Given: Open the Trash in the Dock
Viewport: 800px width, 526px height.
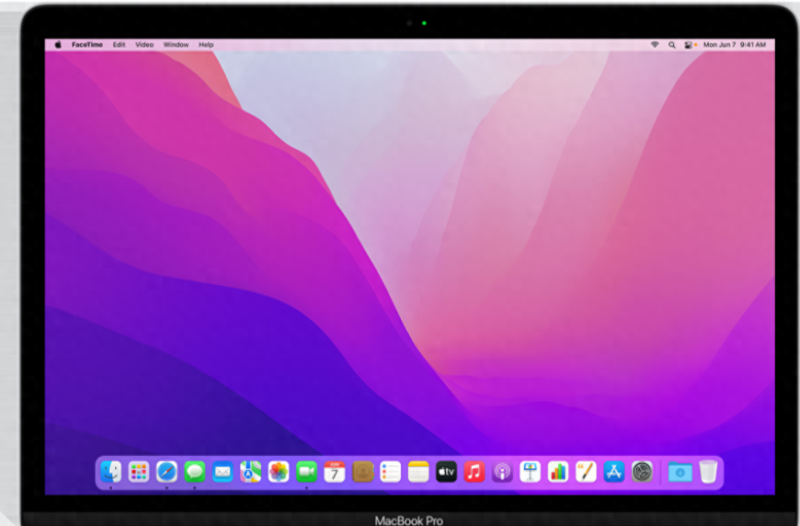Looking at the screenshot, I should 708,471.
